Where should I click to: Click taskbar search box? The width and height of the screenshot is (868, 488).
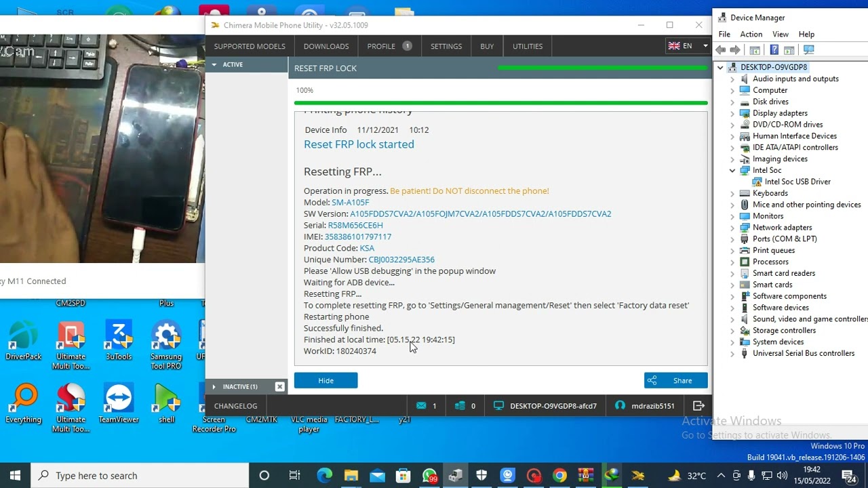point(139,475)
